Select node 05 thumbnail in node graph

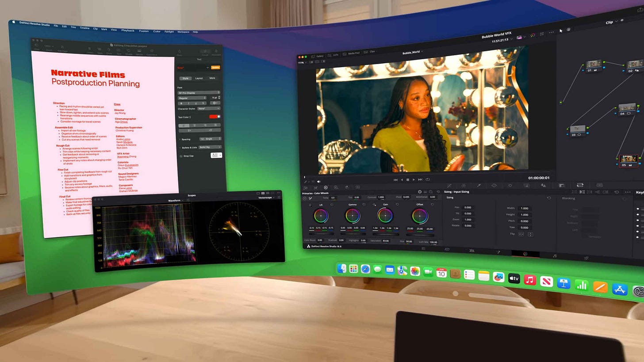629,159
